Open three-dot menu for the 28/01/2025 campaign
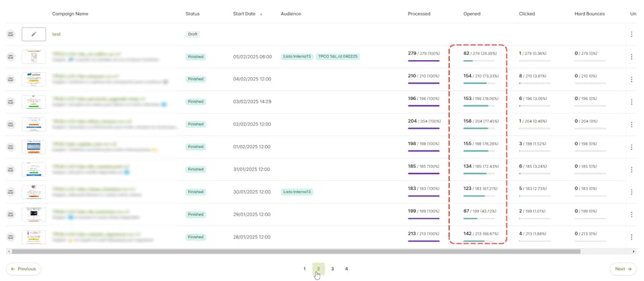The height and width of the screenshot is (281, 644). point(631,237)
